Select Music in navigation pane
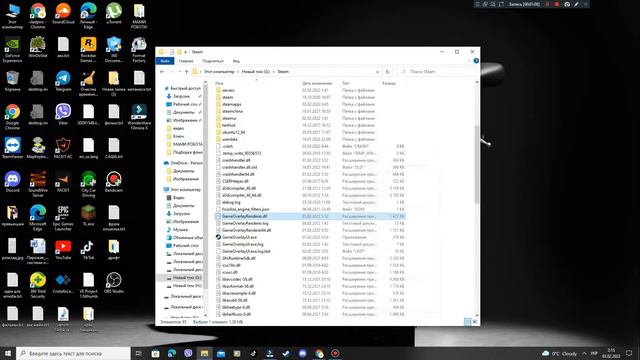The image size is (640, 360). pos(180,229)
